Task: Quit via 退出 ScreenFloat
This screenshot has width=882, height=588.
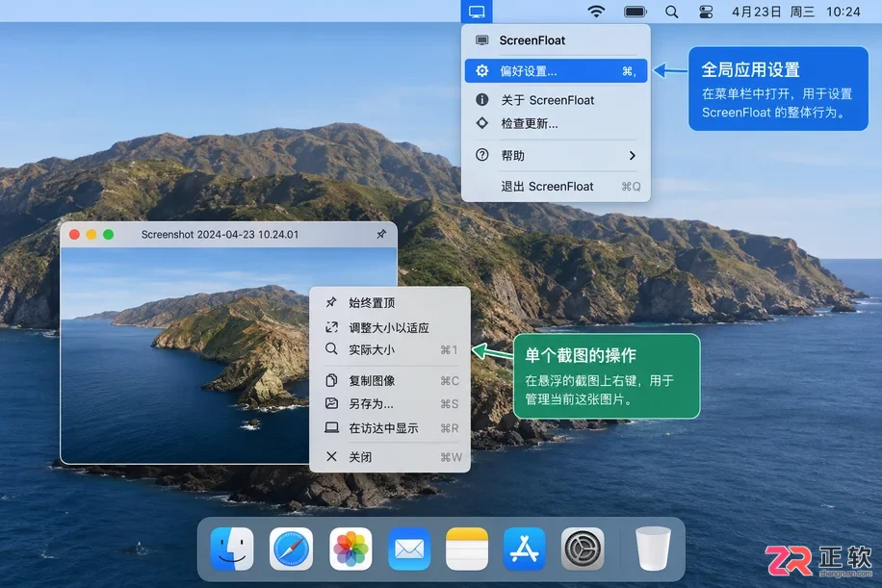Action: [556, 186]
